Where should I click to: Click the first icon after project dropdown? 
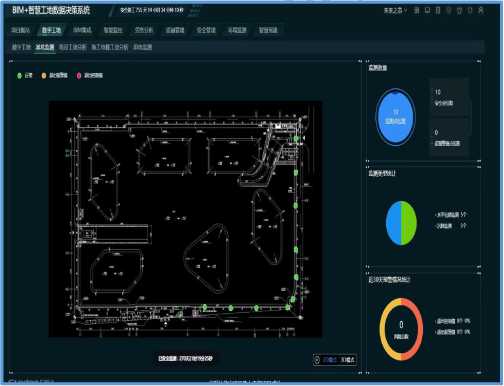416,10
